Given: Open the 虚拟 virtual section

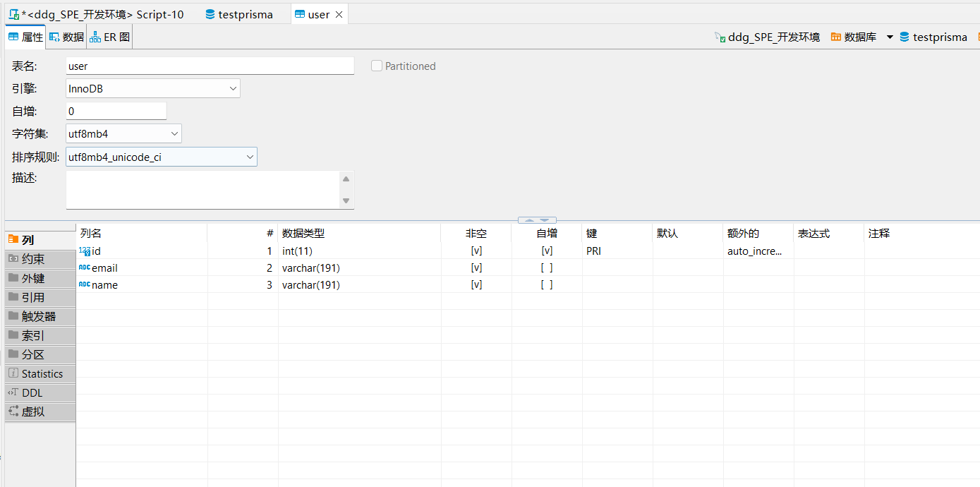Looking at the screenshot, I should [40, 411].
